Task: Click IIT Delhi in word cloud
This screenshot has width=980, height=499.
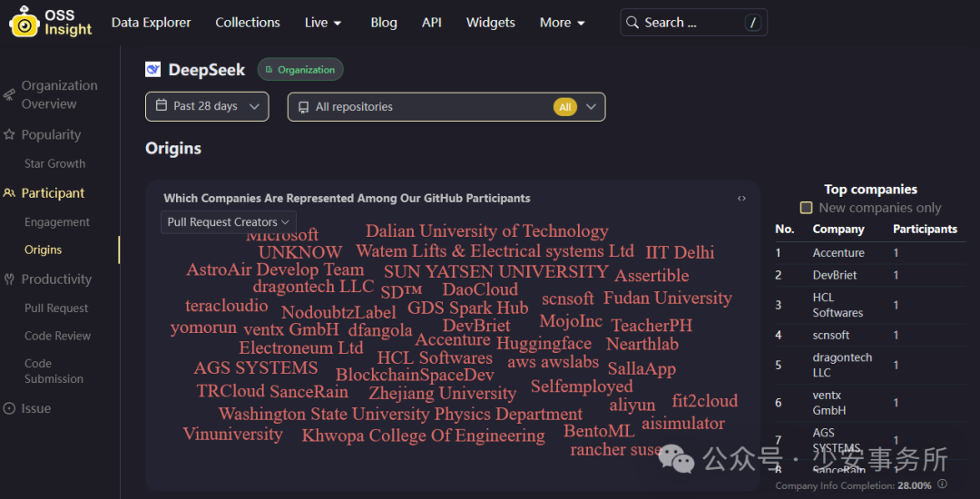Action: tap(680, 252)
